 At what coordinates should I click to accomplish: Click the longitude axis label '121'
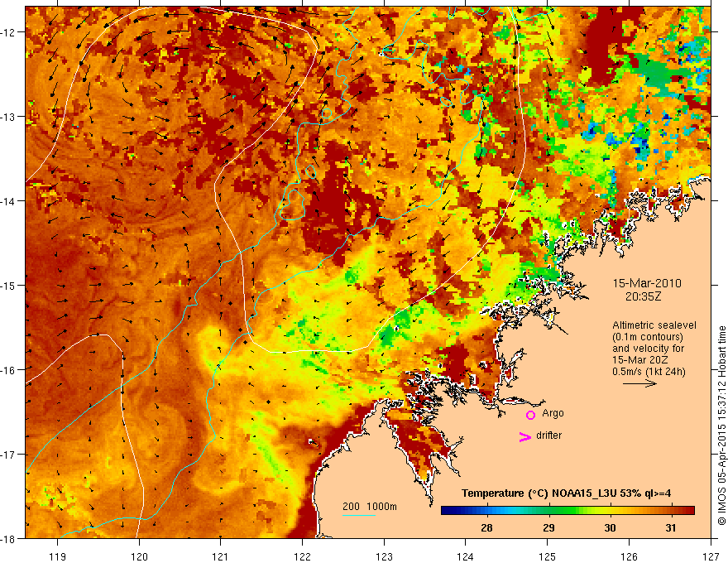point(221,556)
